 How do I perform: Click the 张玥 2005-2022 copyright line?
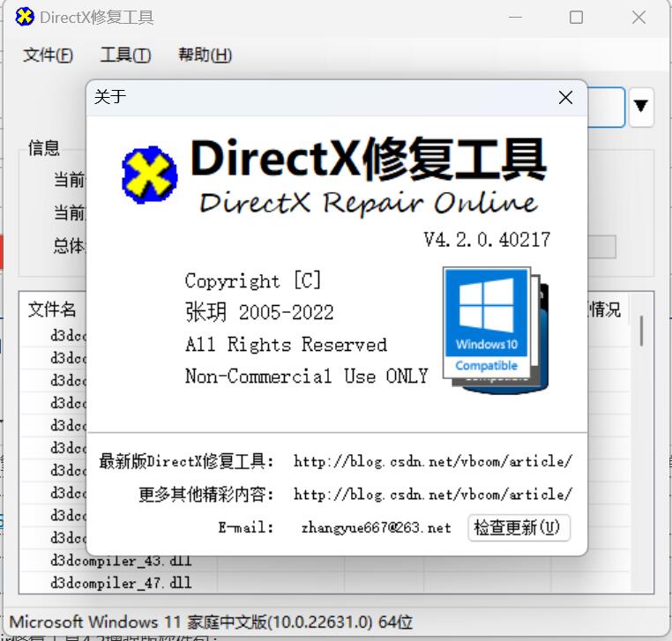[259, 312]
